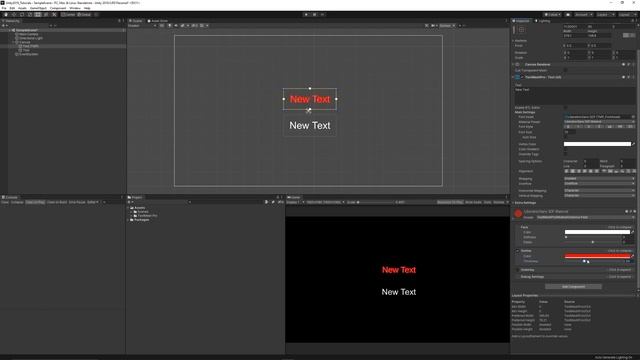Toggle Enable RTL Editor checkbox
The height and width of the screenshot is (360, 640).
[565, 107]
